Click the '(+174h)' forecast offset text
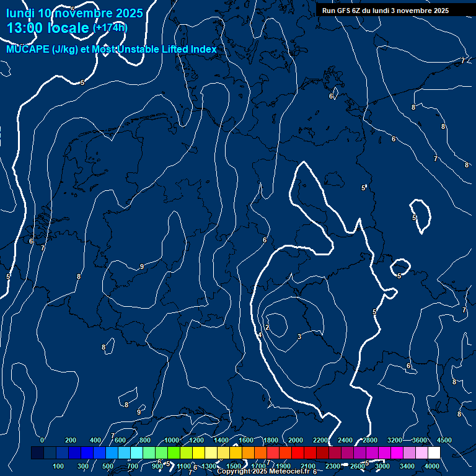476x476 pixels. click(x=110, y=28)
